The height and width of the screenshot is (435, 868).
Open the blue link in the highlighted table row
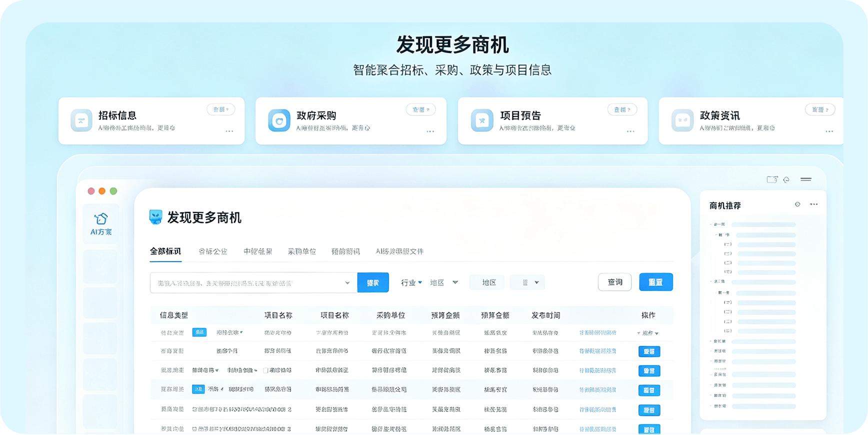(597, 389)
